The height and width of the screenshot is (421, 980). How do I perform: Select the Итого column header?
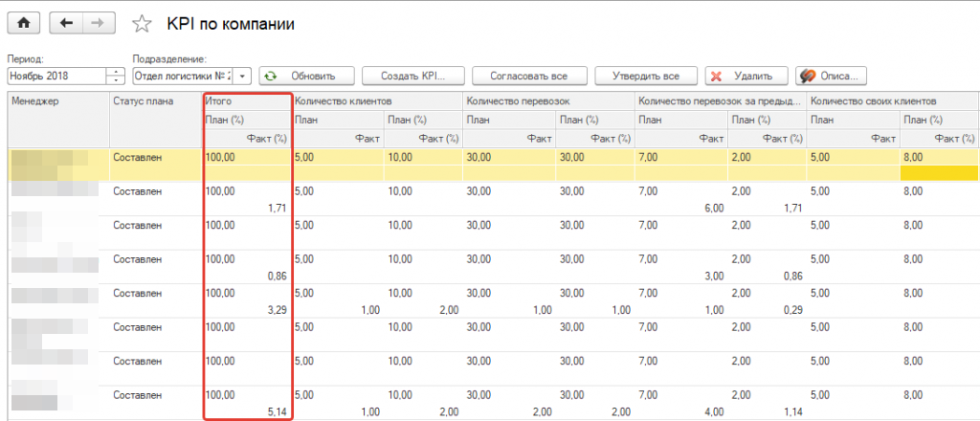click(x=247, y=100)
